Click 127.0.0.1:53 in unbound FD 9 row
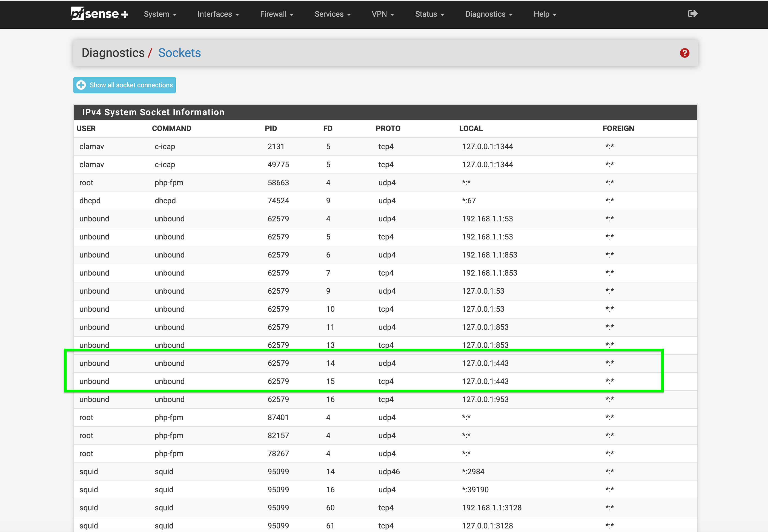 [483, 291]
